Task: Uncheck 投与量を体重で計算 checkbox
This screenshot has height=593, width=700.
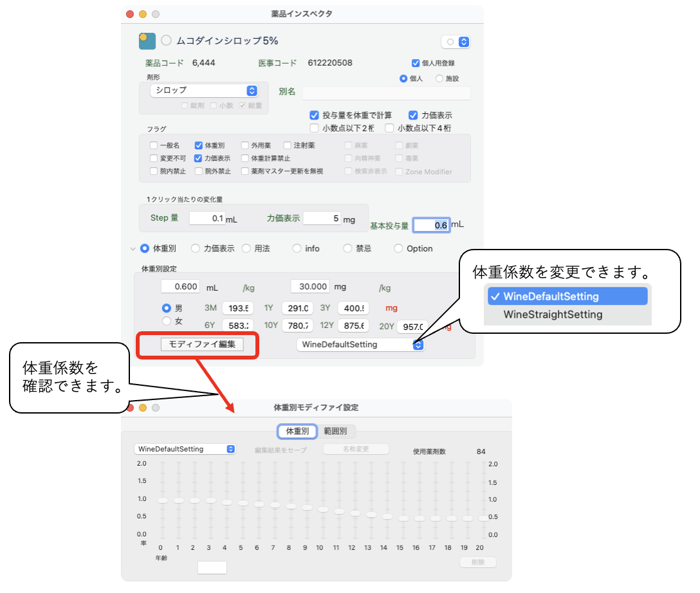Action: pos(314,115)
